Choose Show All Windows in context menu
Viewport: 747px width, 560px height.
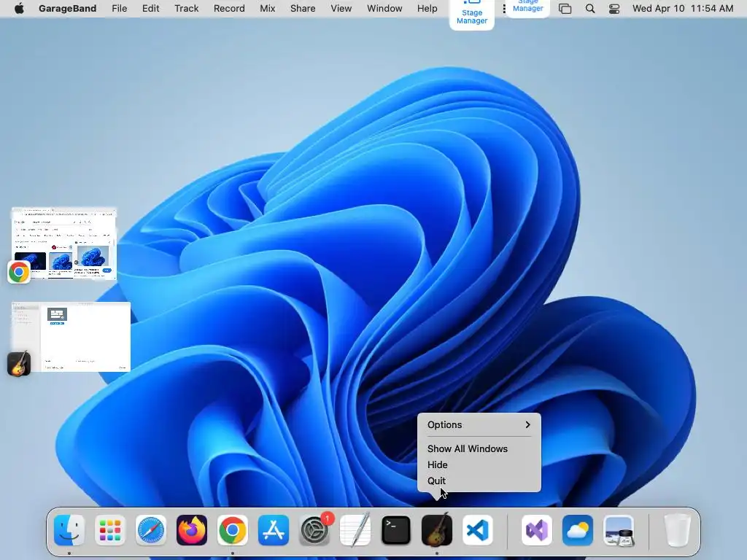pyautogui.click(x=468, y=448)
